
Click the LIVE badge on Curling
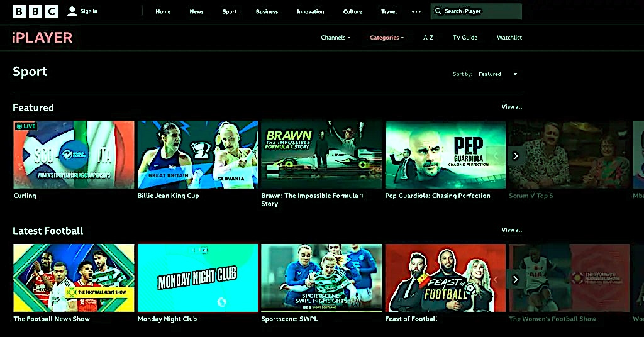tap(26, 126)
